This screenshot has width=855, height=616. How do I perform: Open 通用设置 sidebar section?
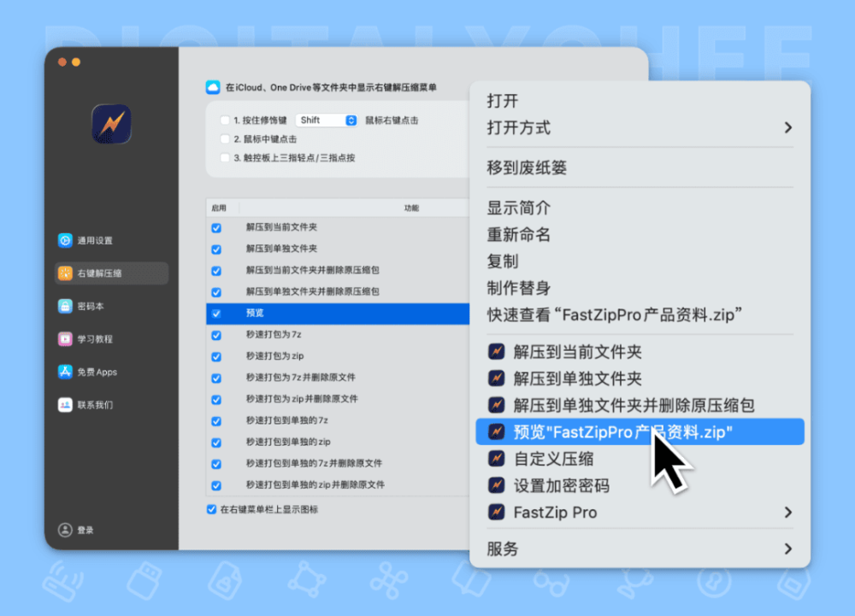(x=112, y=240)
